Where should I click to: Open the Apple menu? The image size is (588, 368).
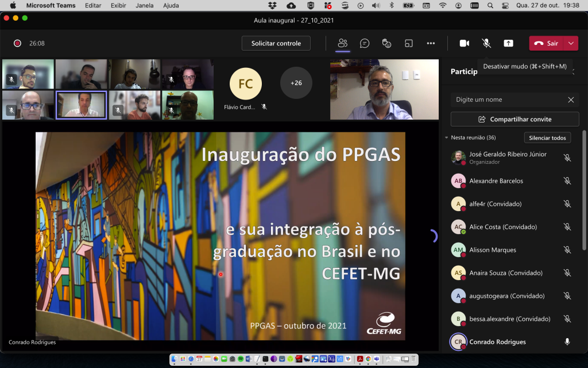click(13, 5)
